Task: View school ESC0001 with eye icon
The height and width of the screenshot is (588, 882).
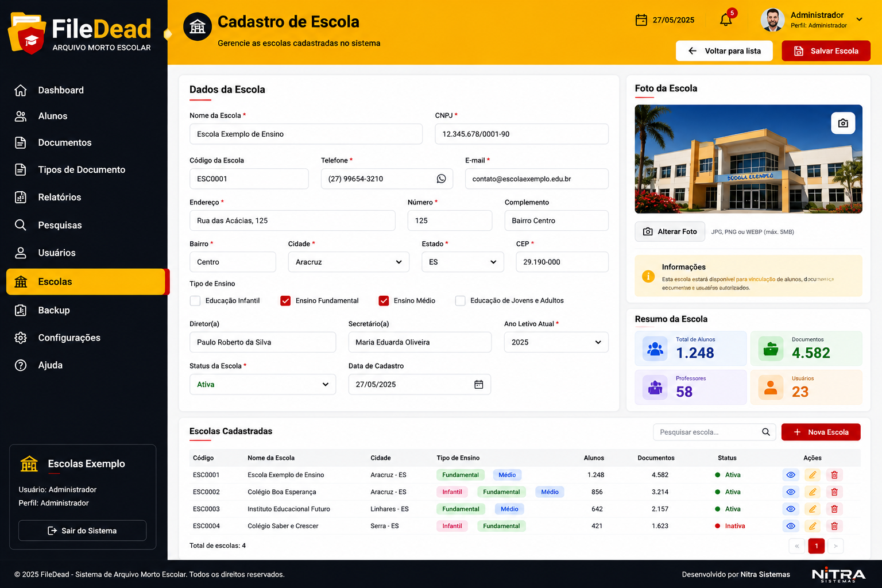Action: [x=791, y=475]
